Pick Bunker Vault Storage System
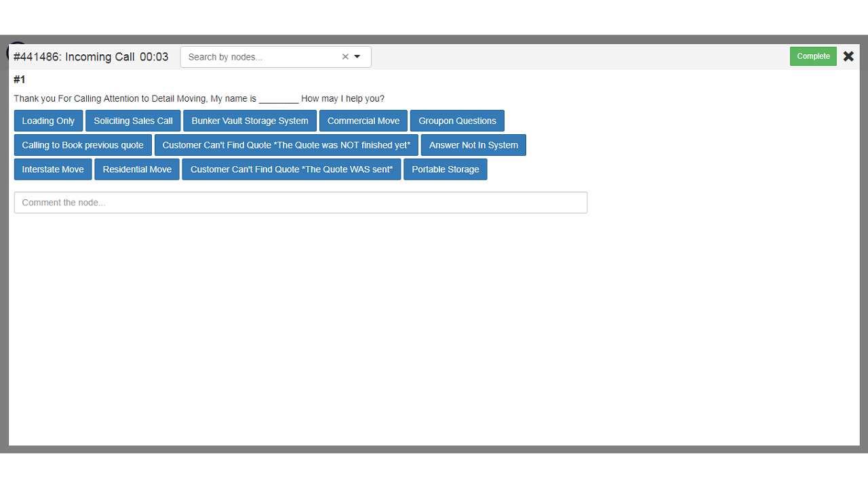868x488 pixels. (x=250, y=121)
